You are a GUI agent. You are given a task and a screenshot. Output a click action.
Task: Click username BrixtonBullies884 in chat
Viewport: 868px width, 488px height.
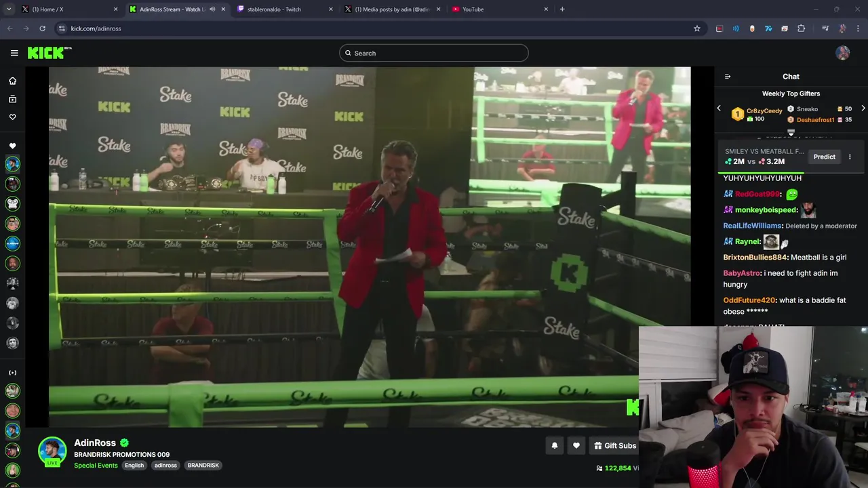[x=755, y=258]
